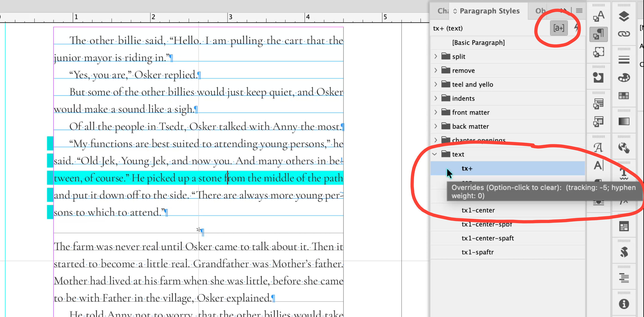Open the Story alignment panel icon
The image size is (644, 317).
[x=624, y=278]
